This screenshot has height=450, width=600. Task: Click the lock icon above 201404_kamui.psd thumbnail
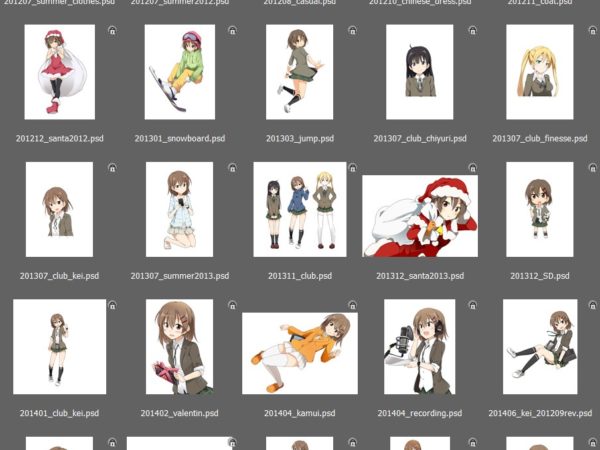(352, 305)
